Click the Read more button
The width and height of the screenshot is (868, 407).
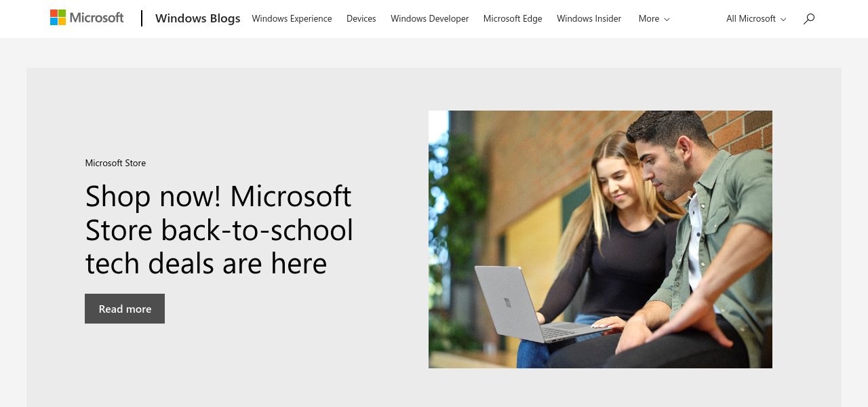point(125,309)
